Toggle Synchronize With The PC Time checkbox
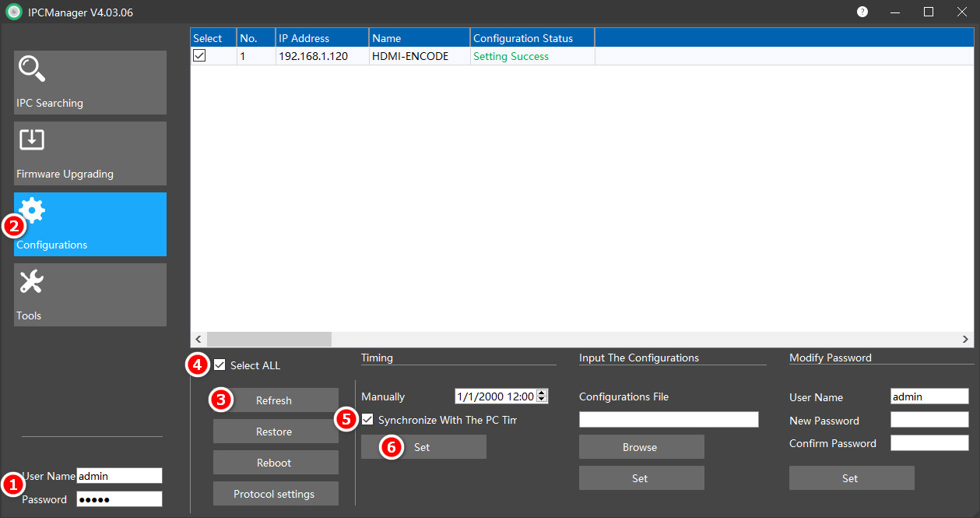980x518 pixels. point(367,419)
